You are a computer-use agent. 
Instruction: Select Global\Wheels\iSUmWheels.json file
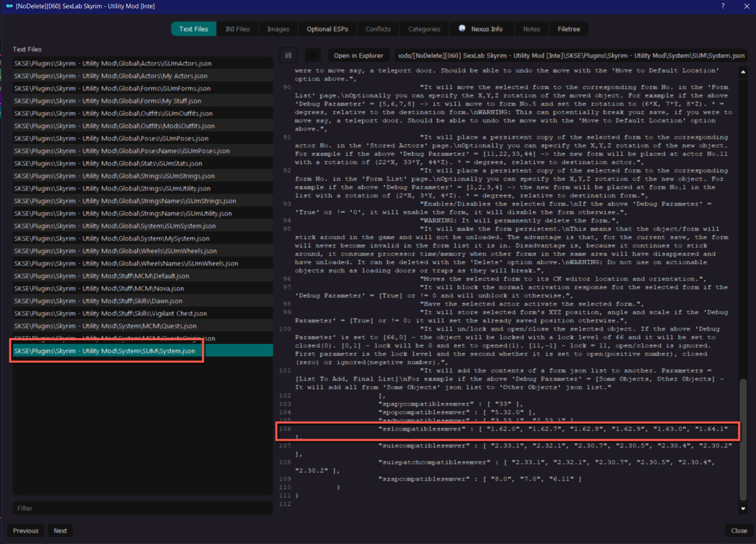(143, 251)
